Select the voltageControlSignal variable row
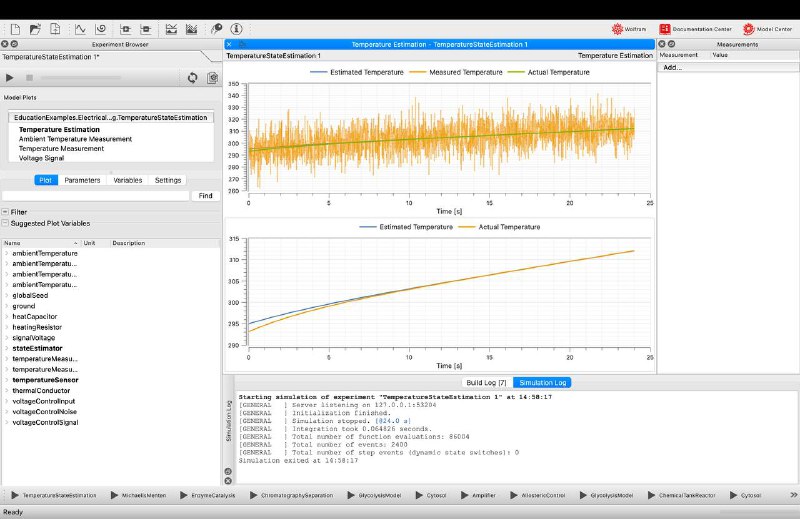The image size is (800, 519). (45, 423)
